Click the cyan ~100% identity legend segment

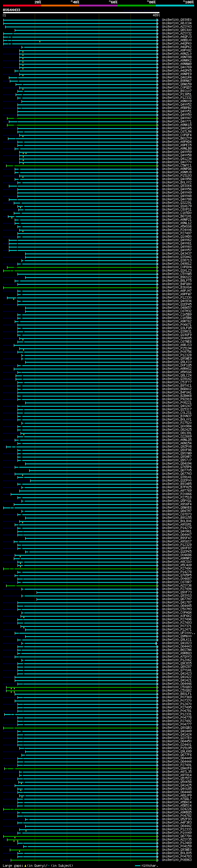[x=175, y=6]
